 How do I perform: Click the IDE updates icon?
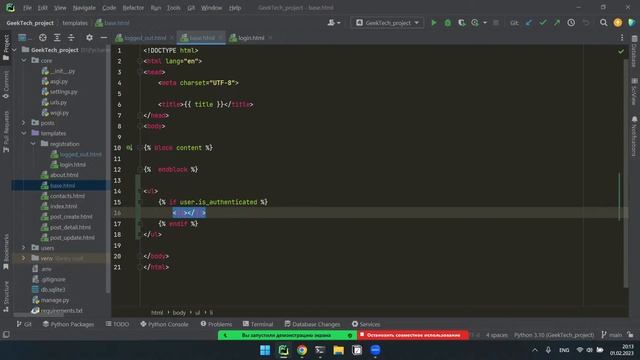tap(618, 23)
